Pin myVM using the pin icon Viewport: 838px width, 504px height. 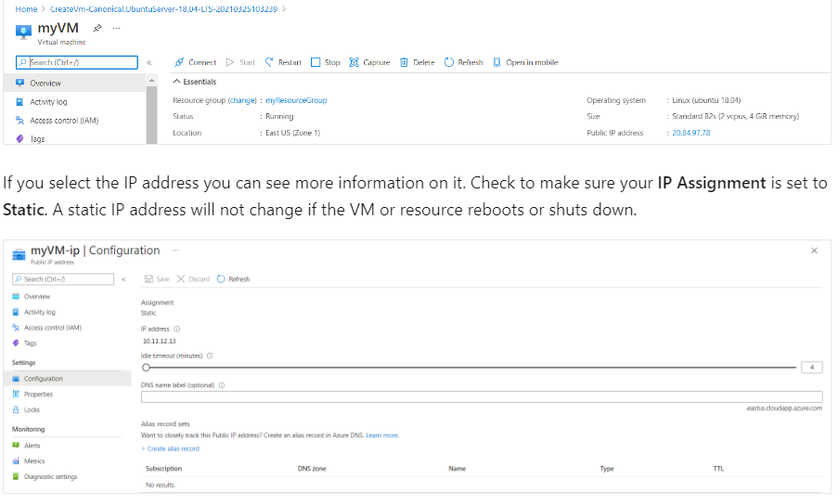tap(97, 29)
